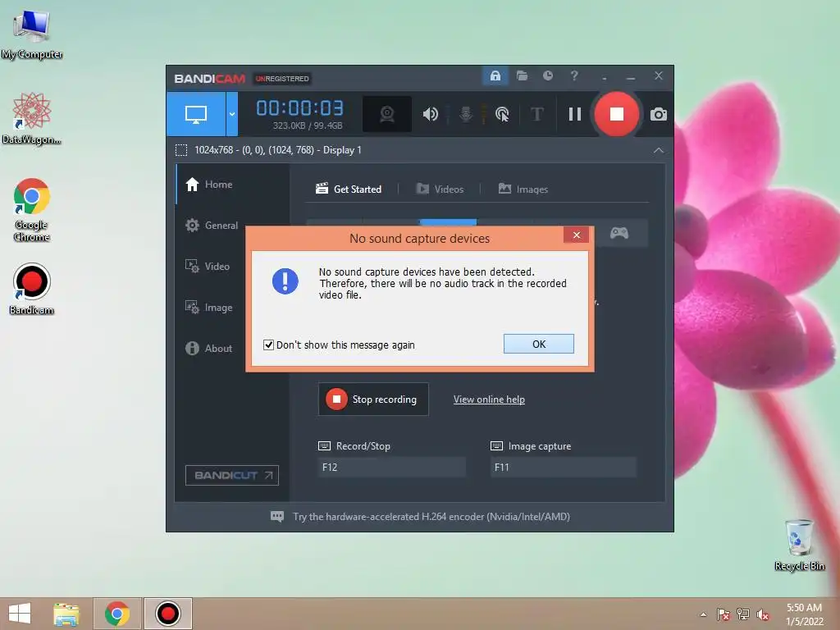The width and height of the screenshot is (840, 630).
Task: Toggle the mouse click effects icon
Action: coord(502,113)
